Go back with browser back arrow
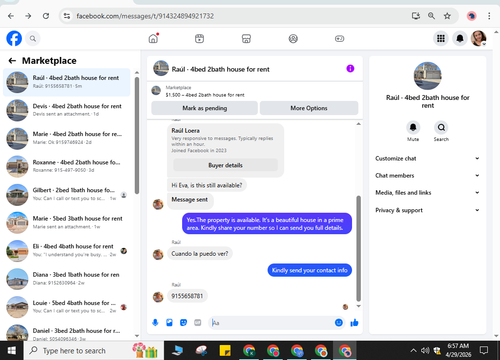Viewport: 500px width, 360px height. tap(11, 16)
